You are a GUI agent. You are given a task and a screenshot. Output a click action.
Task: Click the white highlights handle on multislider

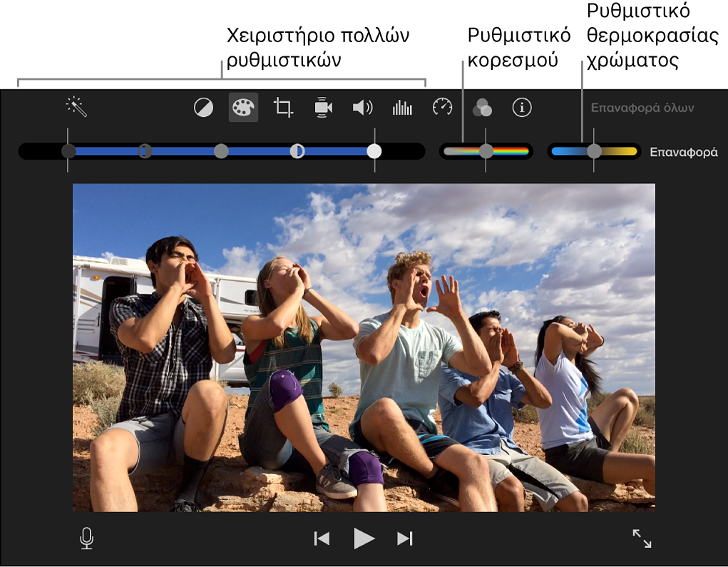coord(374,151)
